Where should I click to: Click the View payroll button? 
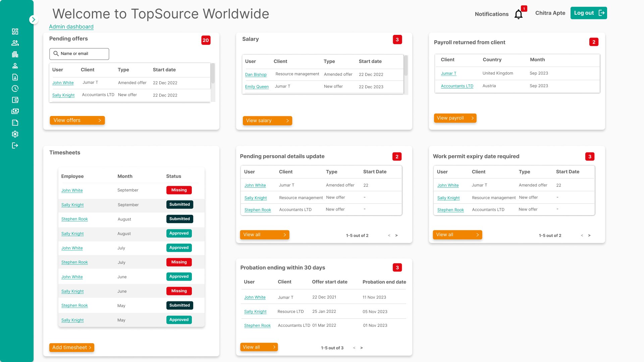(x=455, y=118)
